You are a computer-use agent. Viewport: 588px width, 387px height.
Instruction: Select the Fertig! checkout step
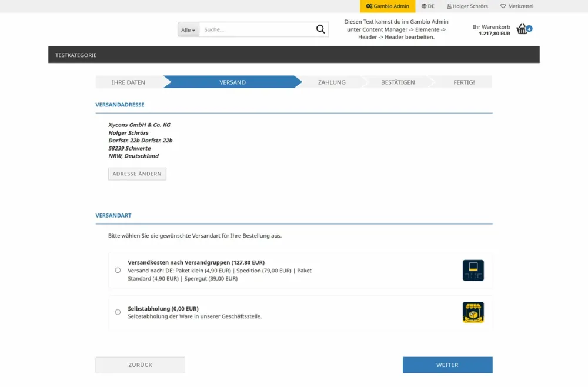[464, 82]
